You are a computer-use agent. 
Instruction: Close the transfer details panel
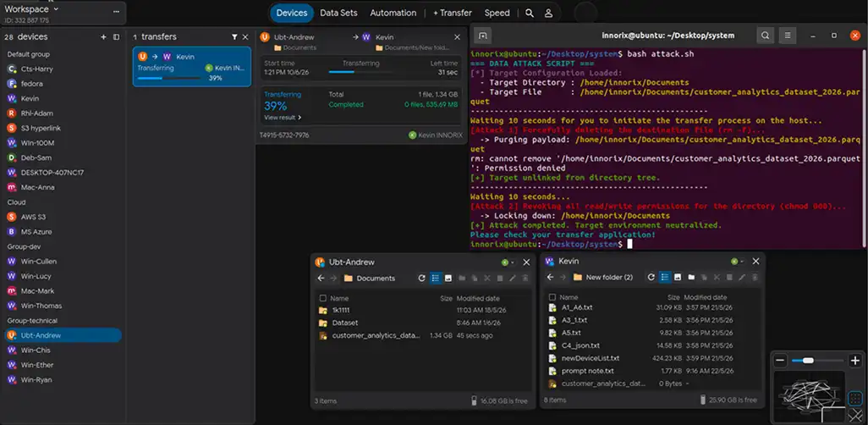pos(457,37)
